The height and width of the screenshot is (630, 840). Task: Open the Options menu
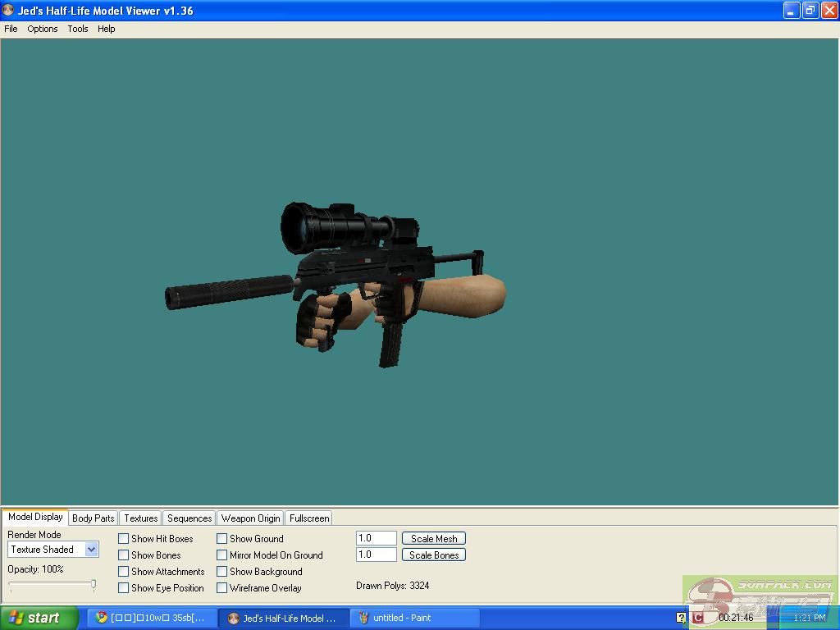pos(43,29)
